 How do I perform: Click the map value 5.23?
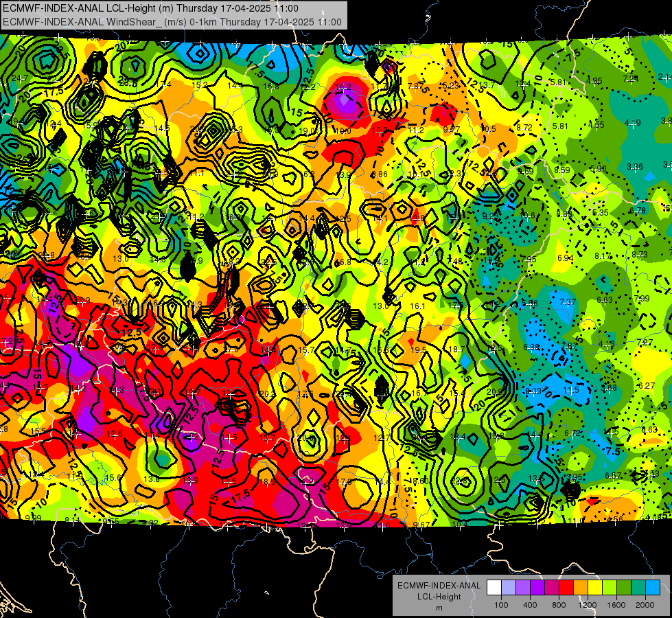451,85
